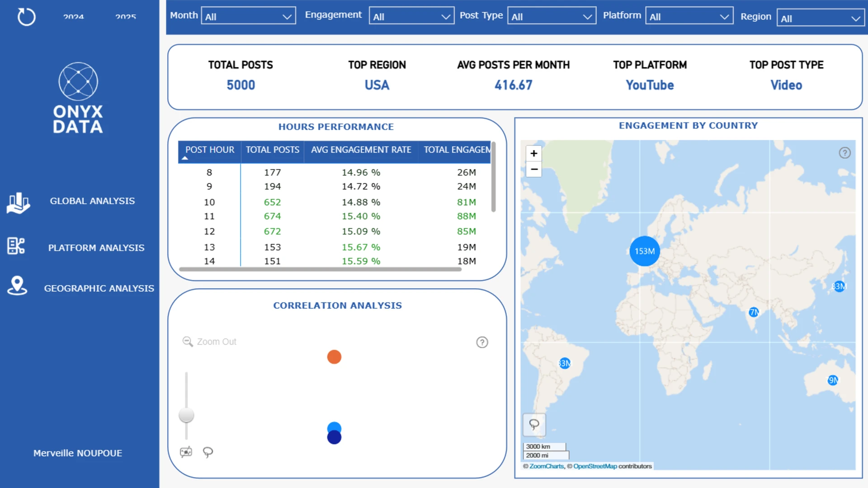This screenshot has width=868, height=488.
Task: Click the map lasso selection icon
Action: tap(534, 424)
